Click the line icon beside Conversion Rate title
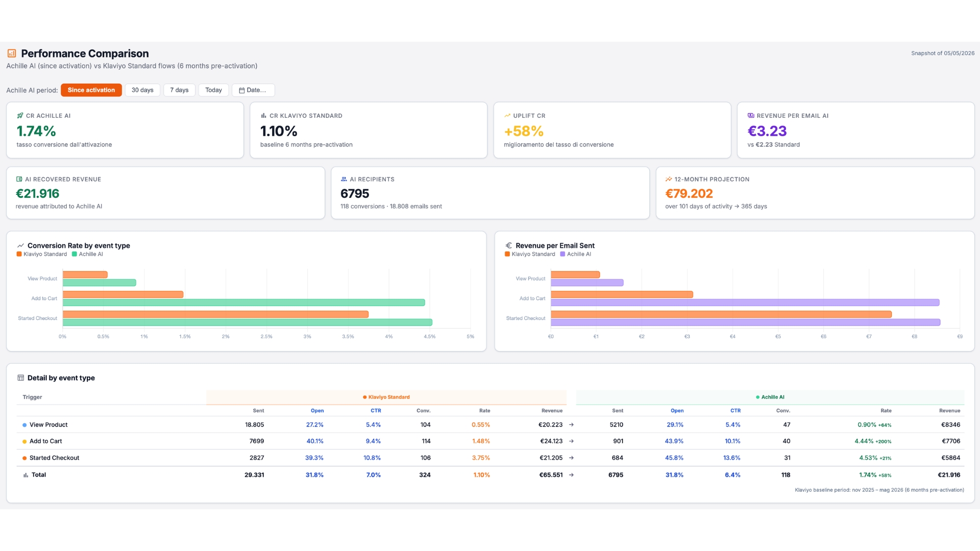980x551 pixels. [x=20, y=245]
